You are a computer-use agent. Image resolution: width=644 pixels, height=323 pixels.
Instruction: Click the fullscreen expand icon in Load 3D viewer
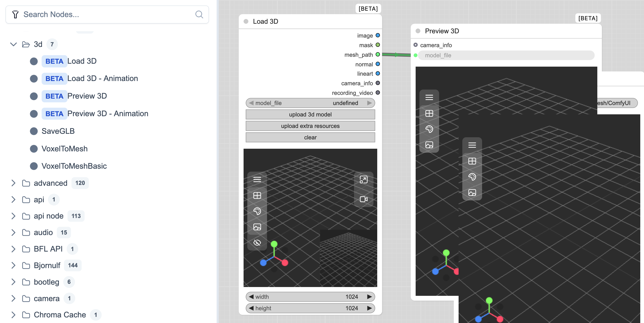point(363,179)
